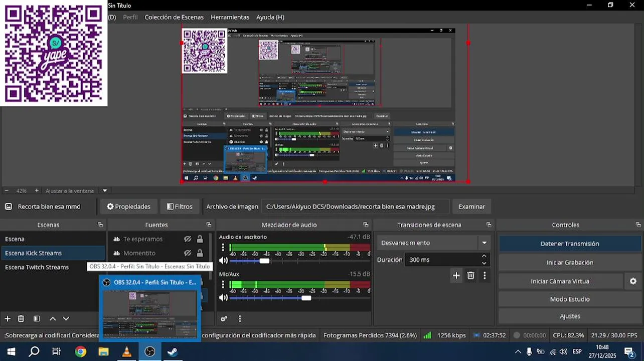This screenshot has width=644, height=361.
Task: Zoom in preview with plus icon
Action: coord(37,191)
